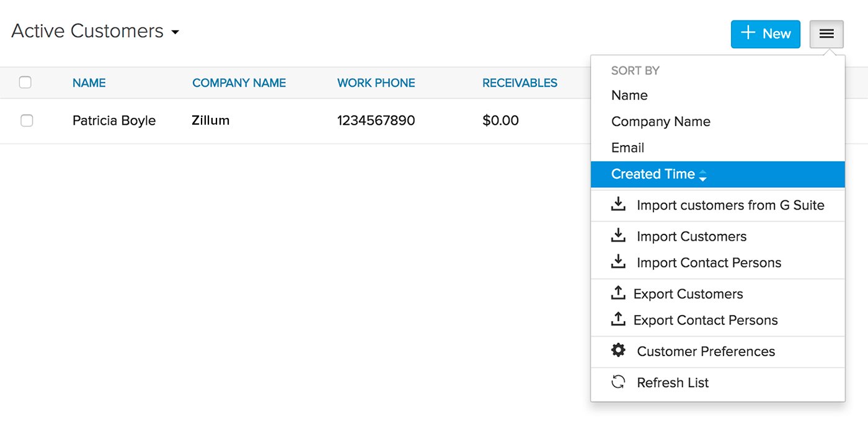Select Name in the Sort By menu
868x428 pixels.
pos(629,96)
